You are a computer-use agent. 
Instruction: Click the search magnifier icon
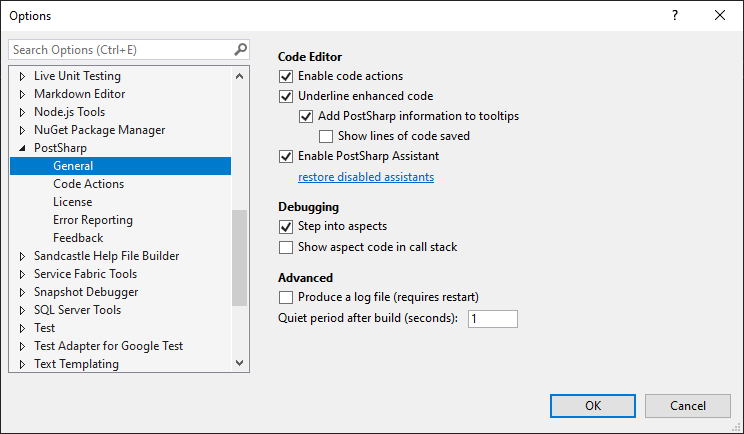coord(241,49)
